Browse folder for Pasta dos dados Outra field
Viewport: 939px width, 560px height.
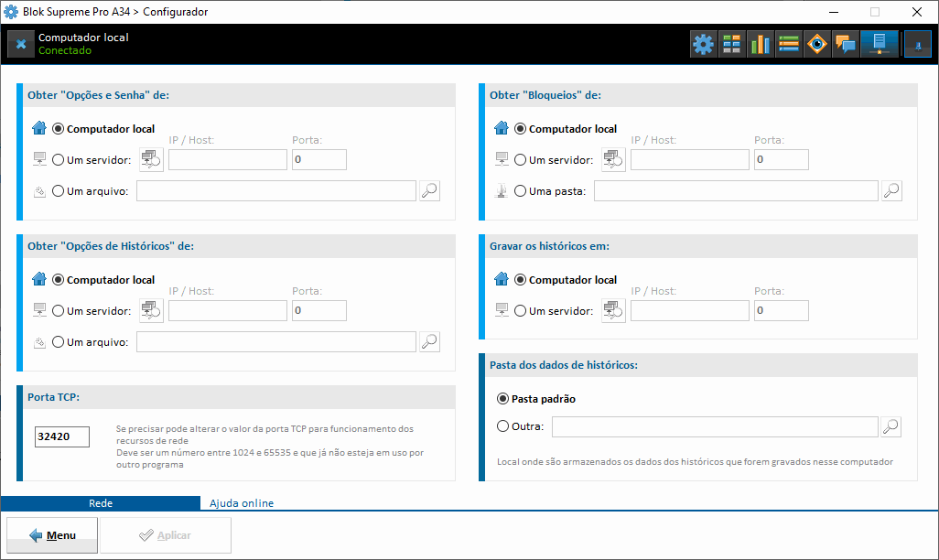click(x=890, y=426)
